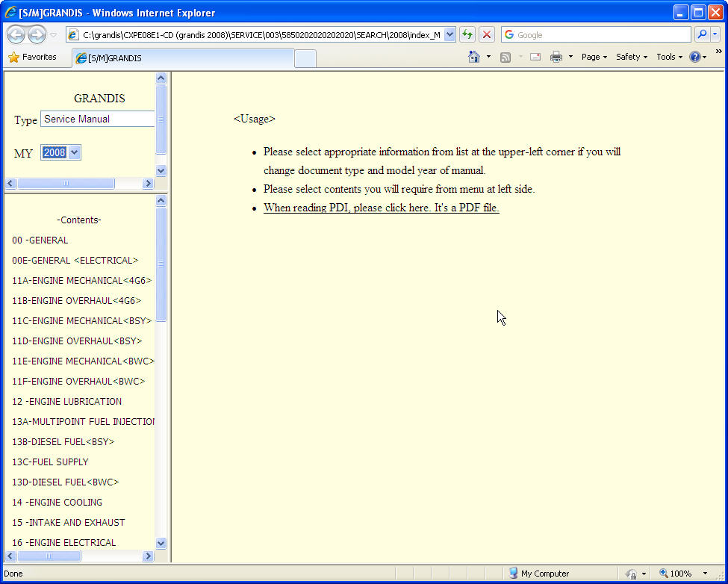Click the Print icon
The image size is (728, 584).
pyautogui.click(x=556, y=57)
